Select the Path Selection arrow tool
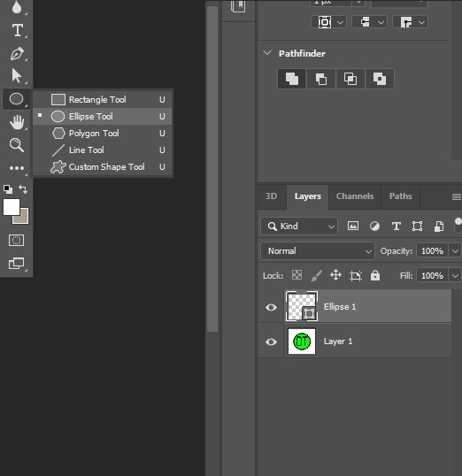 click(x=17, y=75)
